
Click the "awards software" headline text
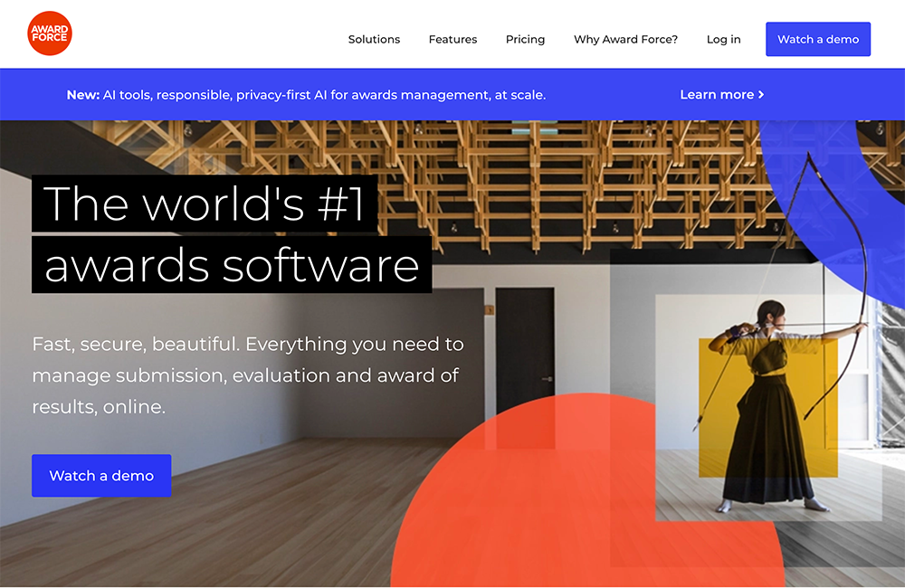click(232, 265)
